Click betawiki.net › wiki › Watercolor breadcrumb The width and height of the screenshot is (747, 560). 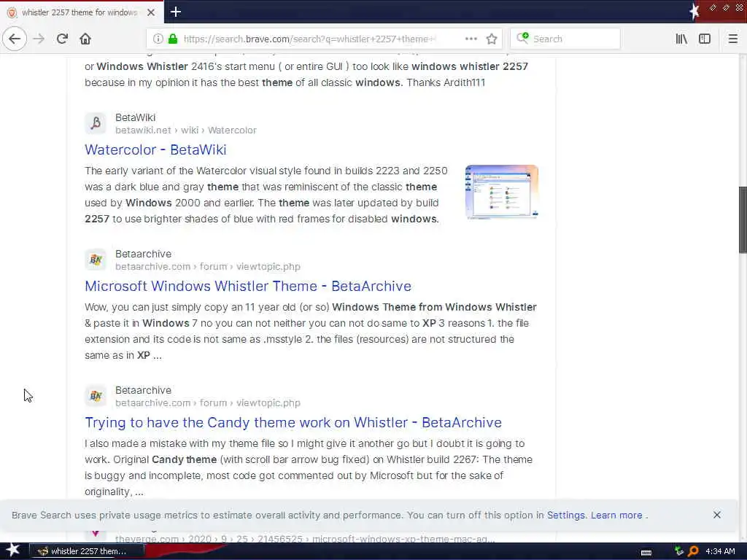[x=186, y=130]
